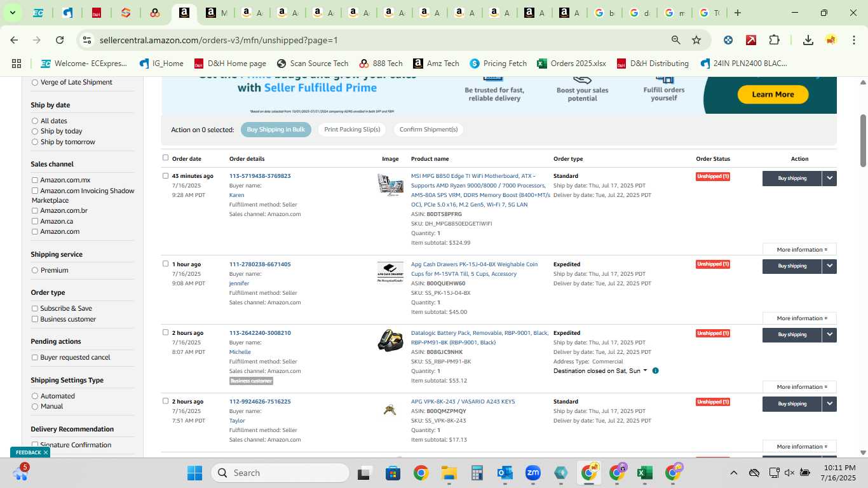
Task: Open the site information icon in address bar
Action: point(87,40)
